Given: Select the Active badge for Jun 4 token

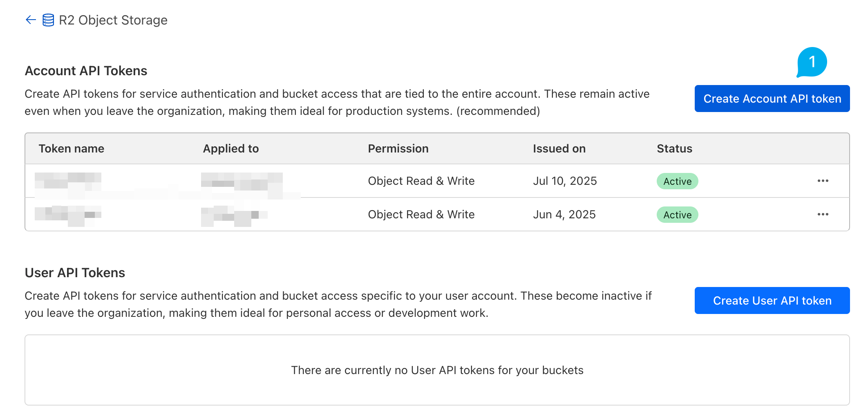Looking at the screenshot, I should 677,215.
